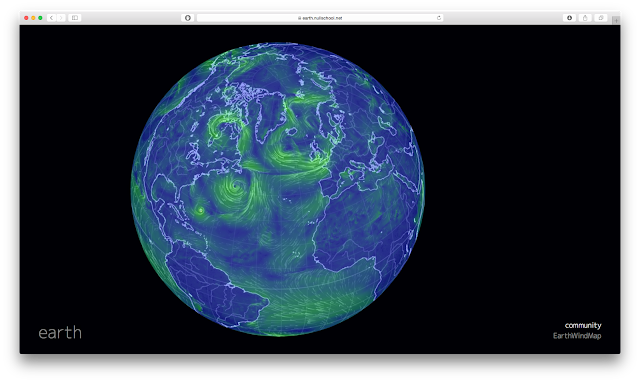The width and height of the screenshot is (640, 382).
Task: Visit the EarthWindMap link
Action: 577,336
